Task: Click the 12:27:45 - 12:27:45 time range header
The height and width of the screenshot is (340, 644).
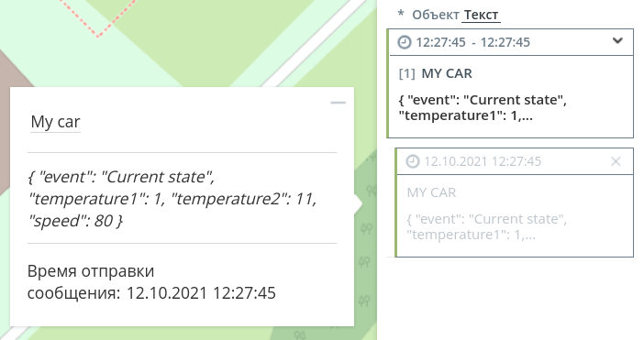Action: coord(472,42)
